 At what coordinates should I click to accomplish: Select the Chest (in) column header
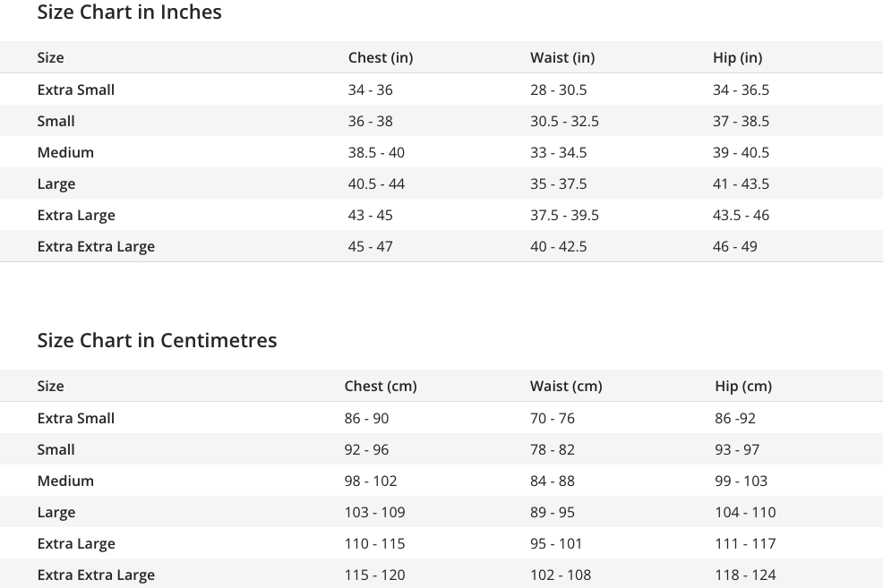coord(381,57)
